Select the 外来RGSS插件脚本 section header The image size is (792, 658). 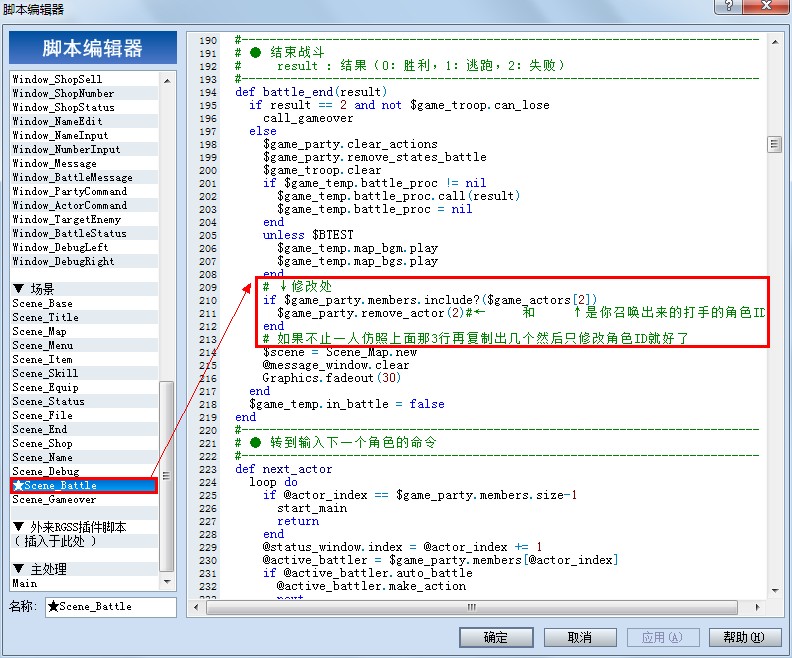(84, 527)
